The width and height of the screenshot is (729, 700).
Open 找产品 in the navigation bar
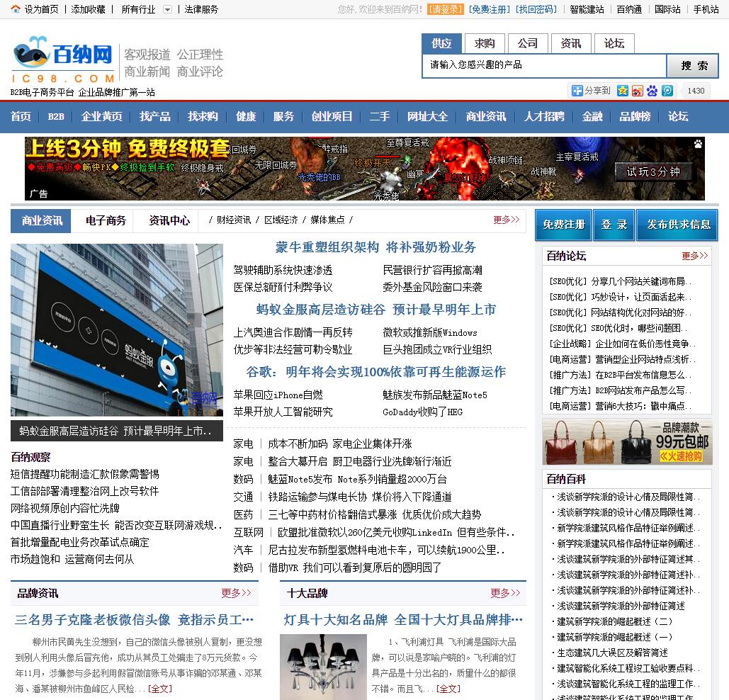point(155,116)
